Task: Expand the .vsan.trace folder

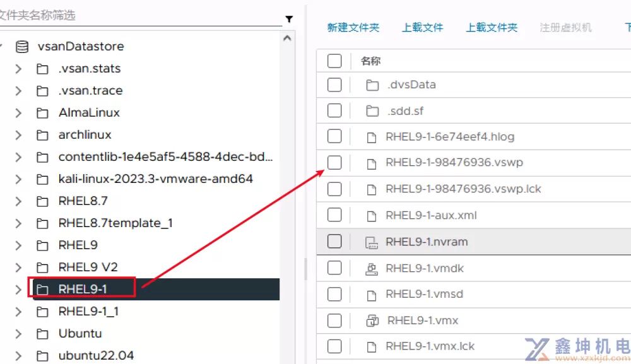Action: (x=18, y=91)
